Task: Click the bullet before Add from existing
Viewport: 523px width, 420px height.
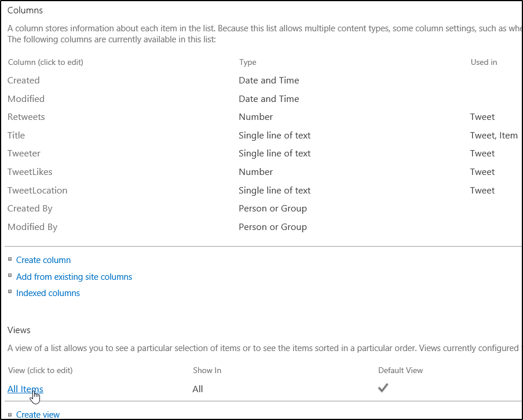Action: pyautogui.click(x=10, y=276)
